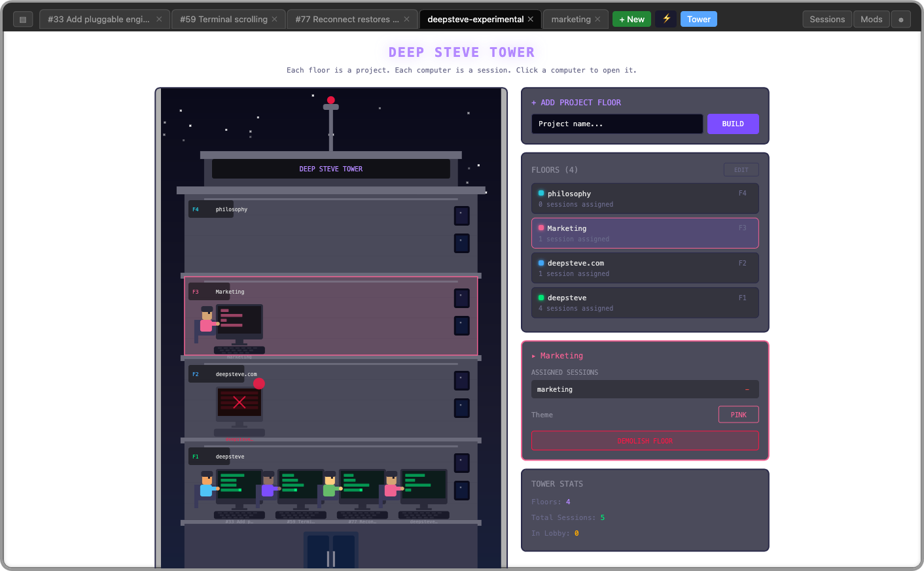Click the PINK theme swatch
Image resolution: width=924 pixels, height=571 pixels.
738,414
